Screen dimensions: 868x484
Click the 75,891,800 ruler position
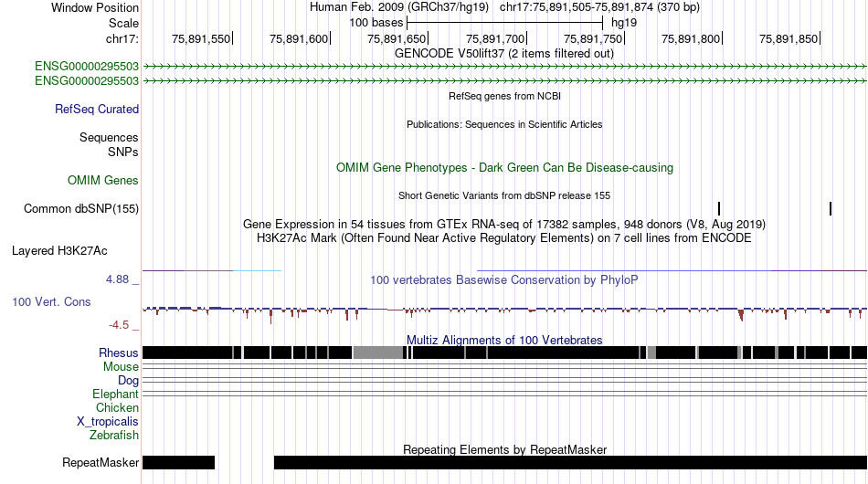[x=691, y=38]
